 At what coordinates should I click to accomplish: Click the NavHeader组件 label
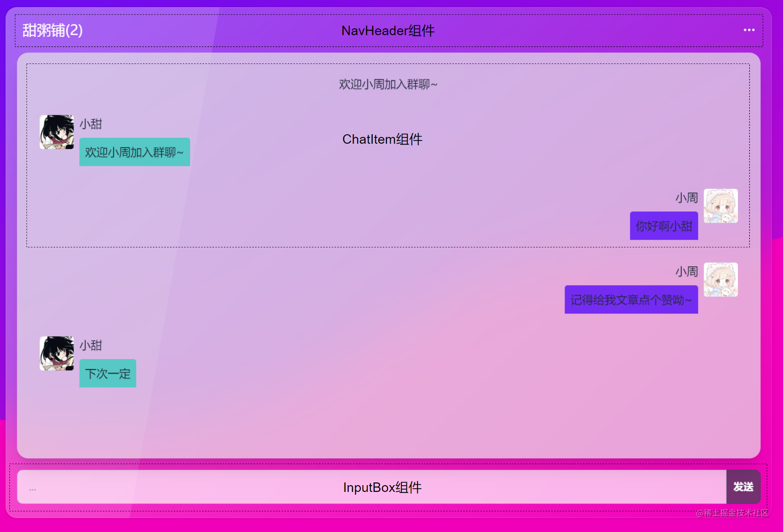tap(388, 31)
